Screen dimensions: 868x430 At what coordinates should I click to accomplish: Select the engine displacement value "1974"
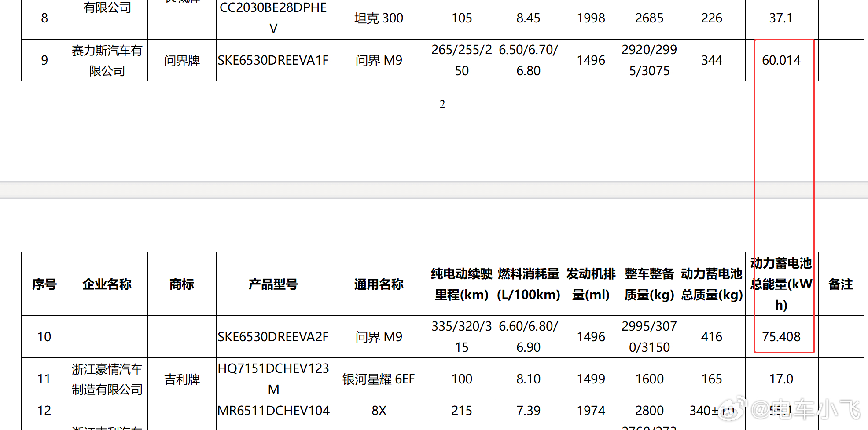coord(591,411)
